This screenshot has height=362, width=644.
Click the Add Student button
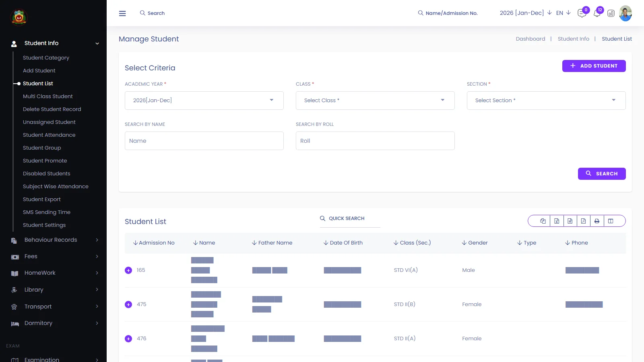[594, 66]
